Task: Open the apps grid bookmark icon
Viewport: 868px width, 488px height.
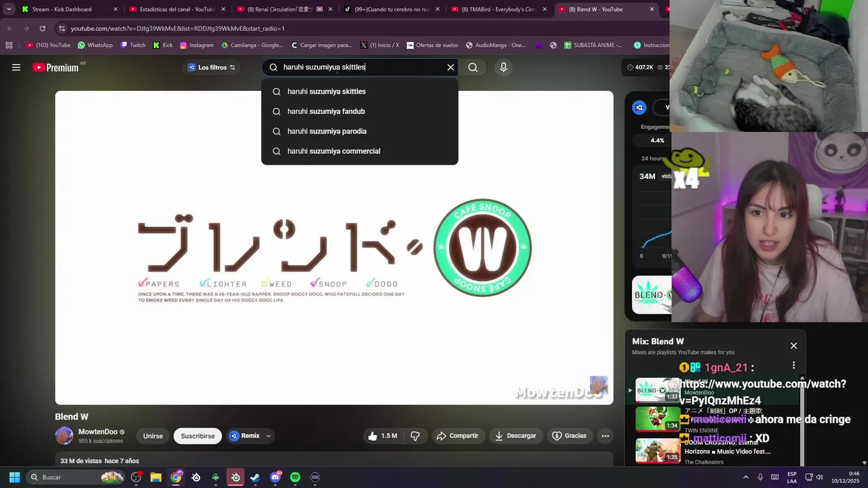Action: 9,45
